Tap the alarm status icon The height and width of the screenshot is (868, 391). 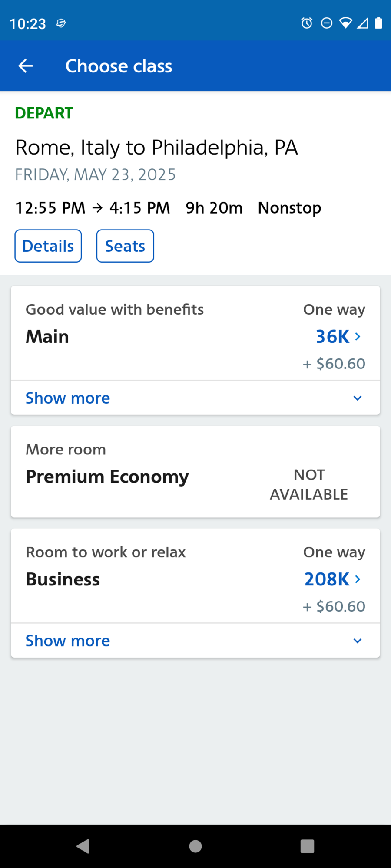pos(307,23)
